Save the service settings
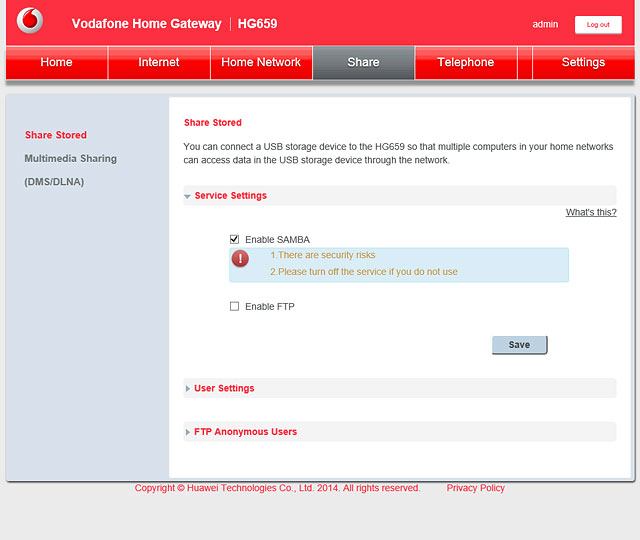Viewport: 640px width, 540px height. pyautogui.click(x=519, y=345)
